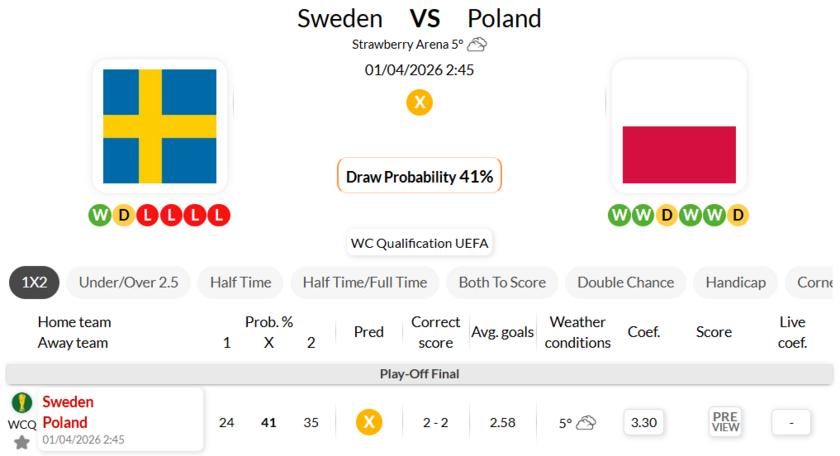This screenshot has width=840, height=456.
Task: Select the Double Chance tab
Action: [x=625, y=282]
